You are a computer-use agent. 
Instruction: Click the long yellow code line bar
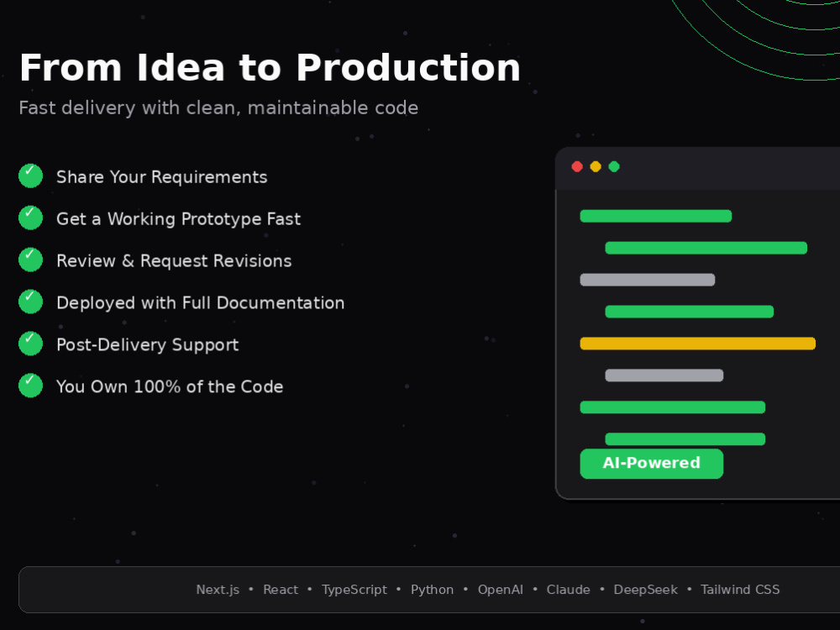point(697,344)
